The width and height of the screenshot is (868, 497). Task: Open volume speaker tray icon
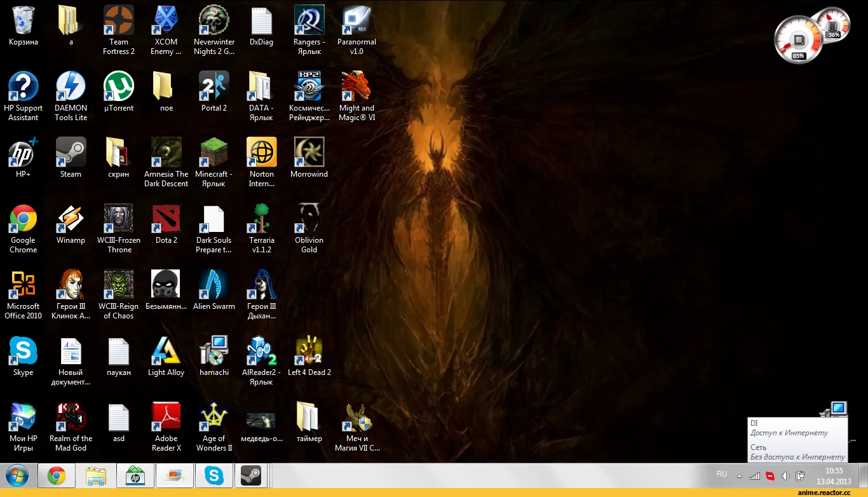click(785, 475)
